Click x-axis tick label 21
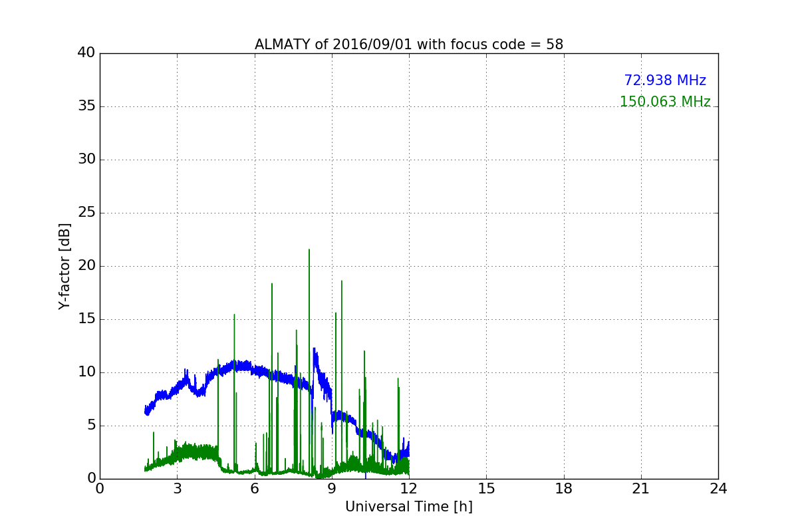The image size is (798, 532). point(641,488)
